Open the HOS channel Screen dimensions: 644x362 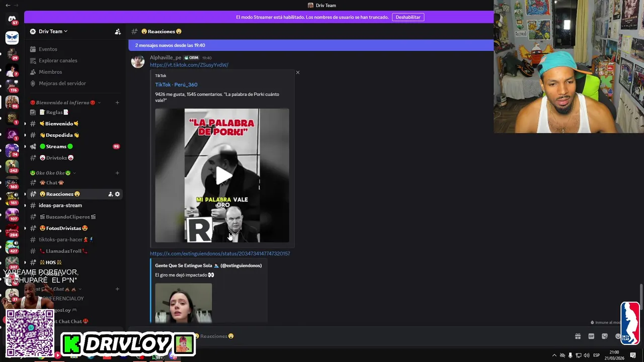(50, 262)
